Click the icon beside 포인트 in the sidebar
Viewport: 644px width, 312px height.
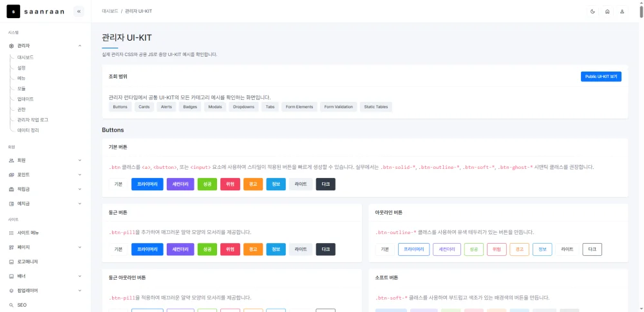[11, 175]
